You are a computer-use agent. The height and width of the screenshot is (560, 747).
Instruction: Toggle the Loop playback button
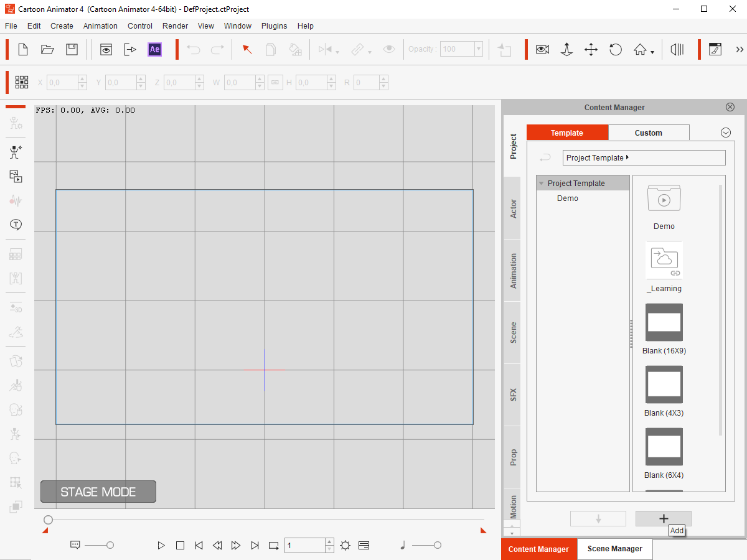click(273, 546)
